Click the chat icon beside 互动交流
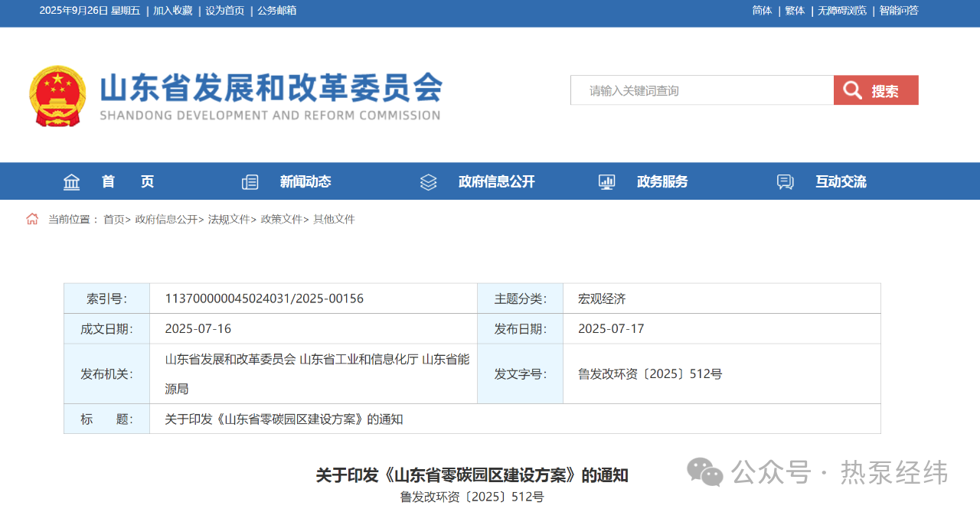Viewport: 980px width, 512px height. (x=785, y=182)
